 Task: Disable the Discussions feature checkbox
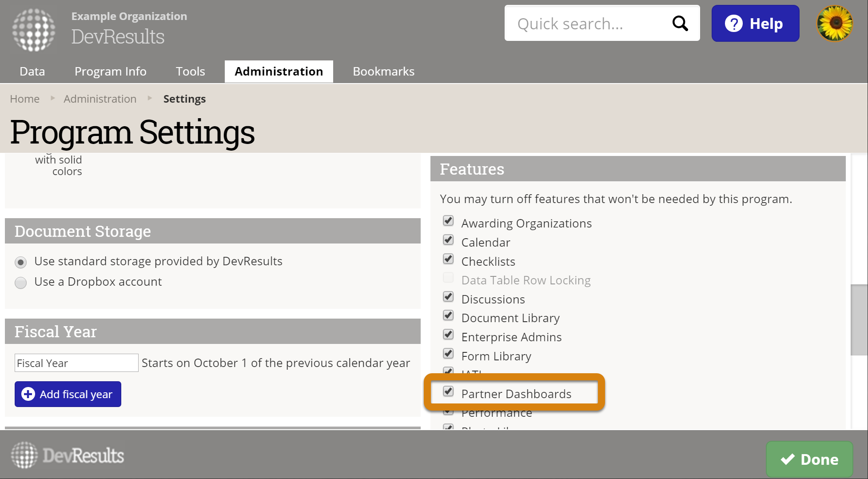click(448, 297)
